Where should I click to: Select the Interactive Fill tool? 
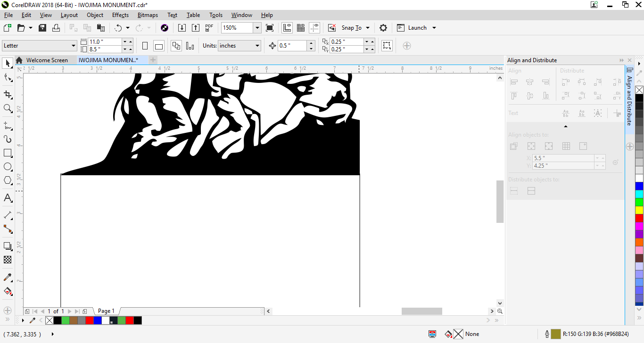[x=8, y=291]
